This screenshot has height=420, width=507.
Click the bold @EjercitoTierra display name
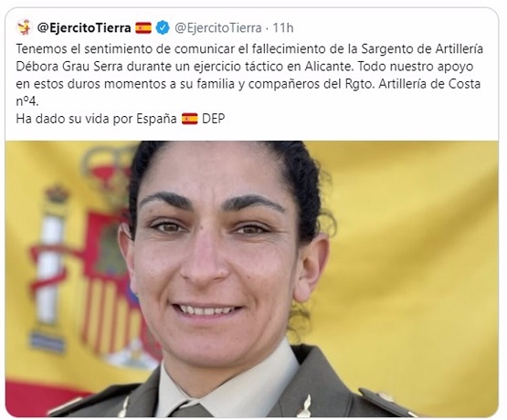pos(84,27)
